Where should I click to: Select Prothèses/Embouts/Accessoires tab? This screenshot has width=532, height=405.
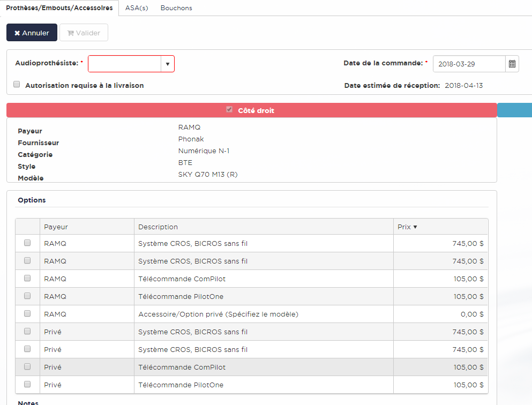tap(59, 8)
